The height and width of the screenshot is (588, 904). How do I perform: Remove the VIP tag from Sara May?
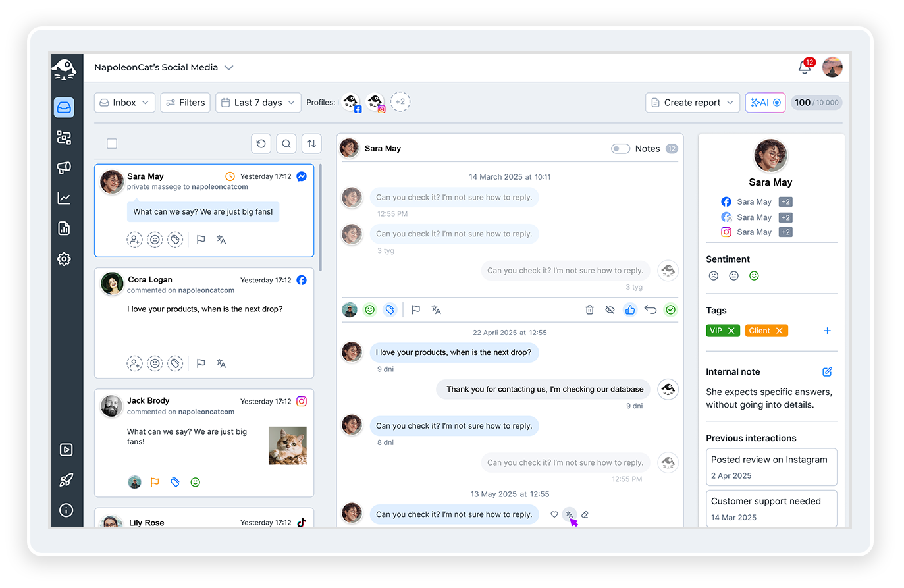733,331
